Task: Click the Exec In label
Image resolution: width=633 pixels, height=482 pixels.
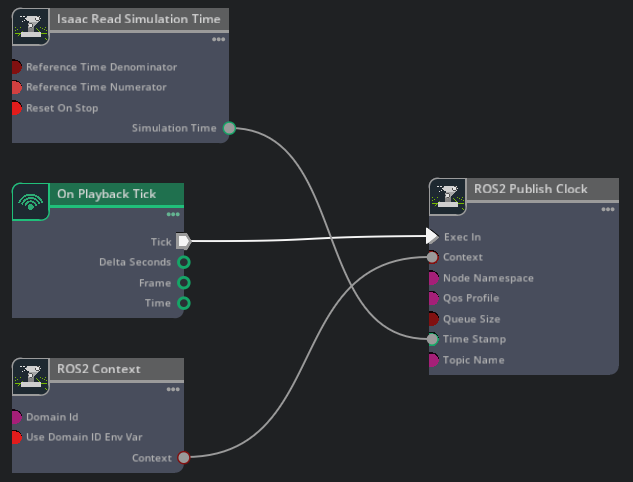Action: point(463,237)
